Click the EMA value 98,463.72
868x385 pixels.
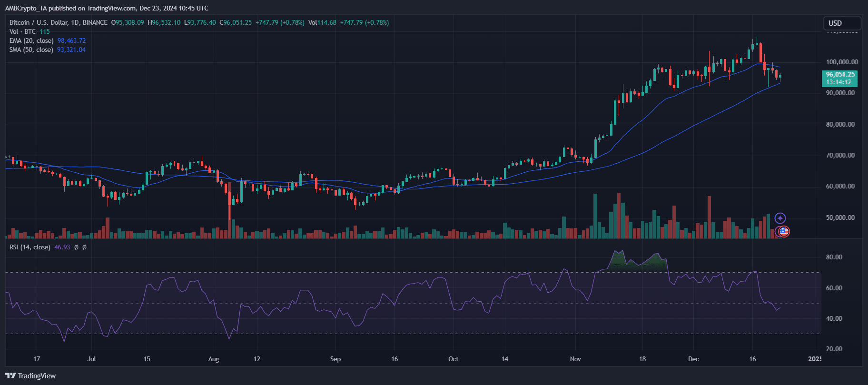click(x=72, y=41)
